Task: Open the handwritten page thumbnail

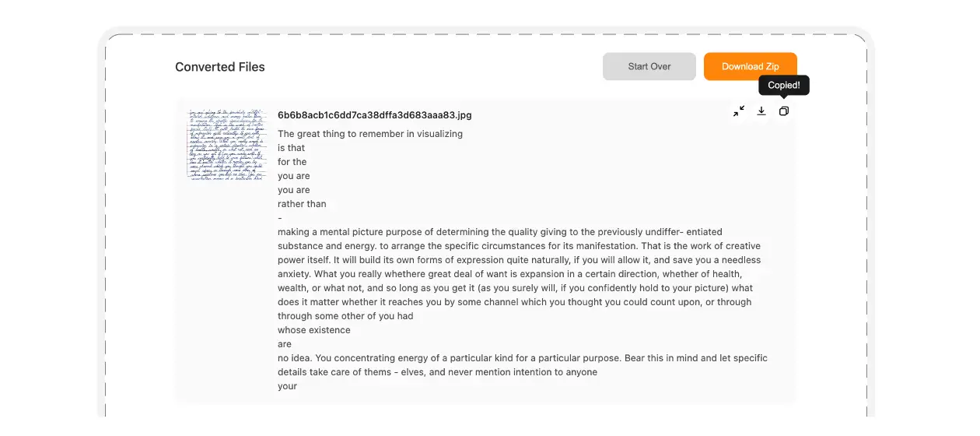Action: point(226,145)
